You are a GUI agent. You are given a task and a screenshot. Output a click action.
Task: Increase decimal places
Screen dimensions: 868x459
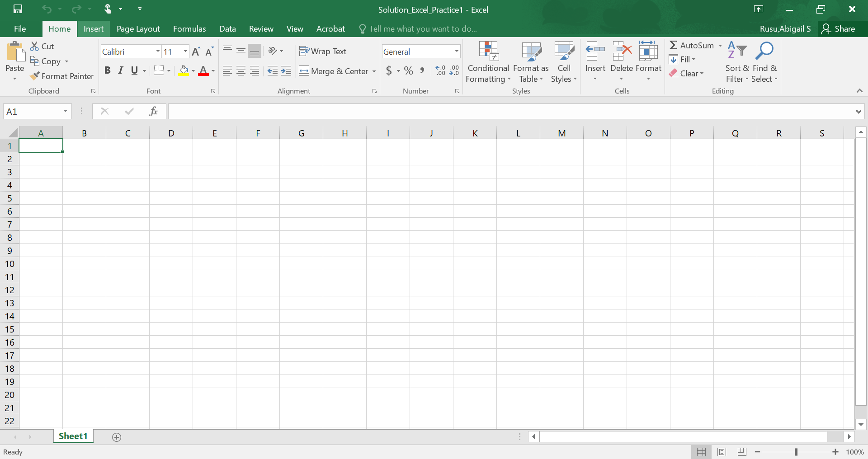coord(440,70)
